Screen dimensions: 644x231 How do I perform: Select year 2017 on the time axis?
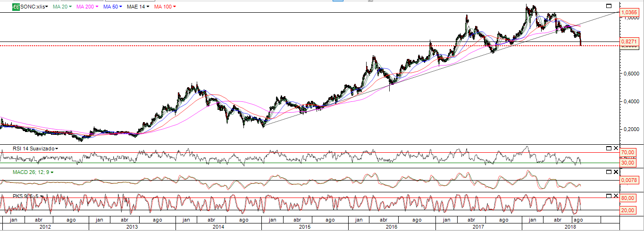pyautogui.click(x=478, y=227)
